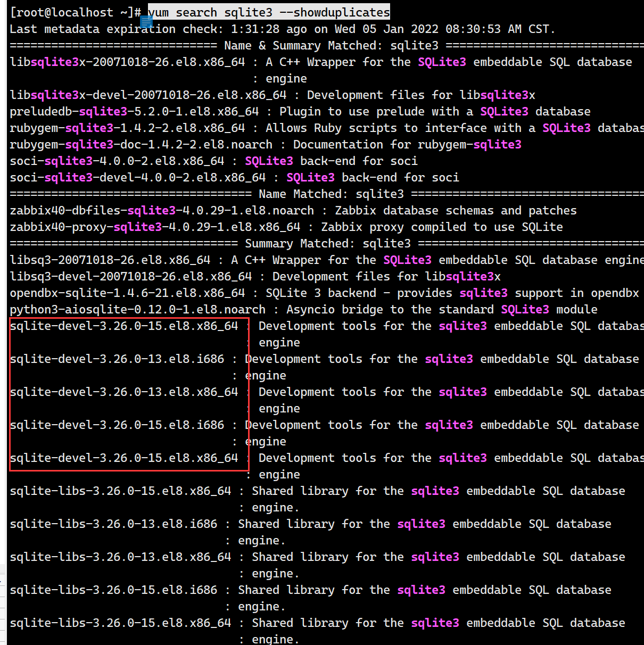The height and width of the screenshot is (645, 644).
Task: Select package zabbix40-dbfiles-sqlite3-4.0.29-1.el8.noarch
Action: click(x=162, y=210)
